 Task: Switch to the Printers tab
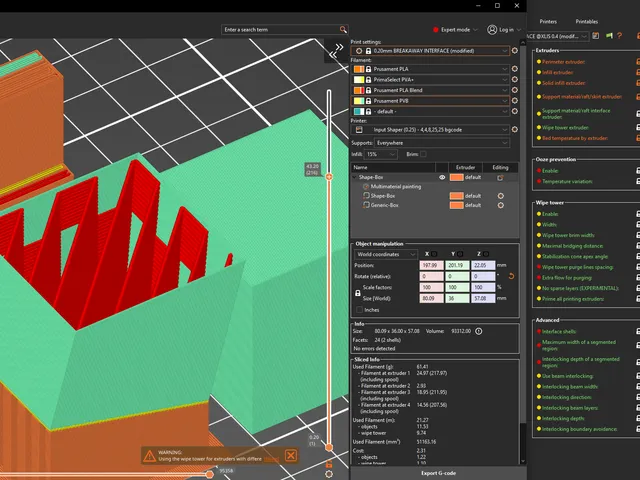click(x=548, y=21)
